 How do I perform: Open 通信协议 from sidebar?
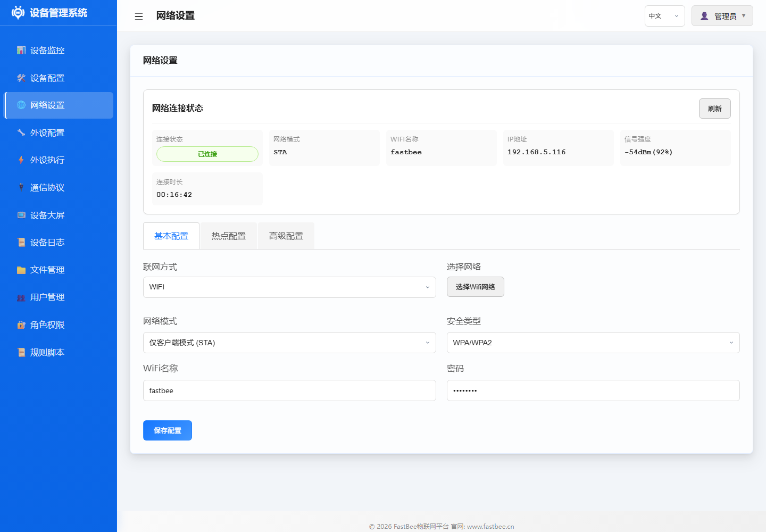(59, 187)
